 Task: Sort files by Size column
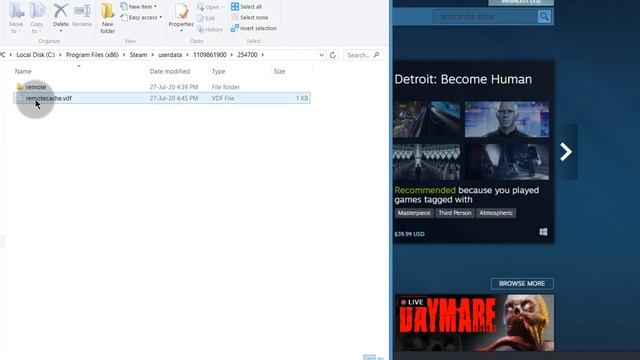pos(279,71)
